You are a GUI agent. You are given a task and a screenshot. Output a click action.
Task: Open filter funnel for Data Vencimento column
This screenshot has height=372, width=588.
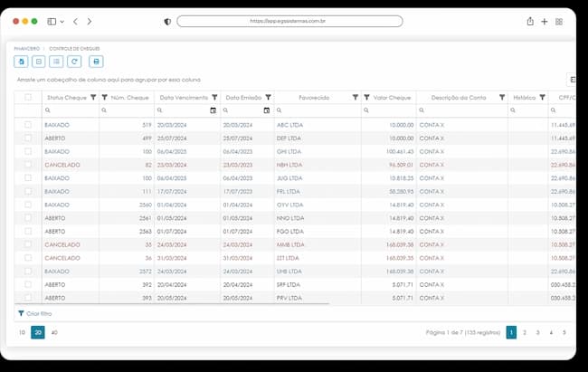pos(214,97)
